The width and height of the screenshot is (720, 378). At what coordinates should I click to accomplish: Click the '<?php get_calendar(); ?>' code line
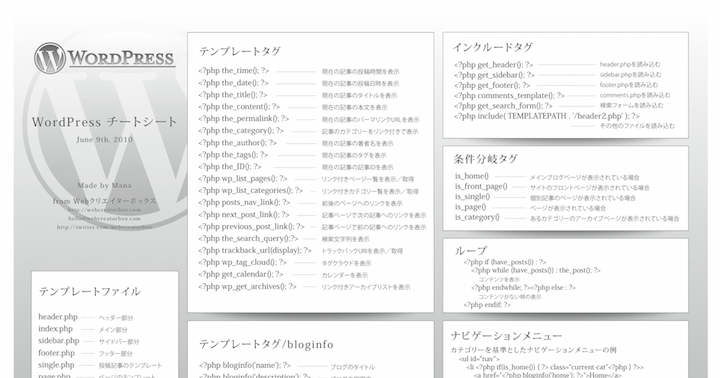point(241,274)
